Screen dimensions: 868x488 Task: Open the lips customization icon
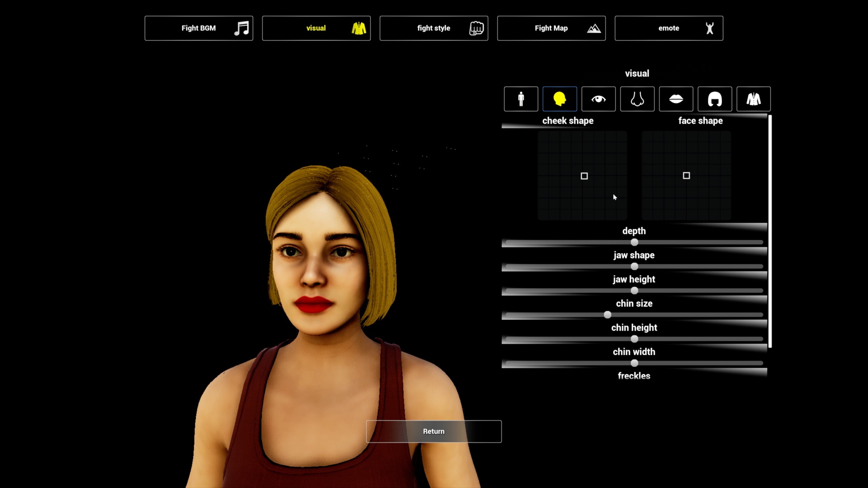tap(676, 99)
